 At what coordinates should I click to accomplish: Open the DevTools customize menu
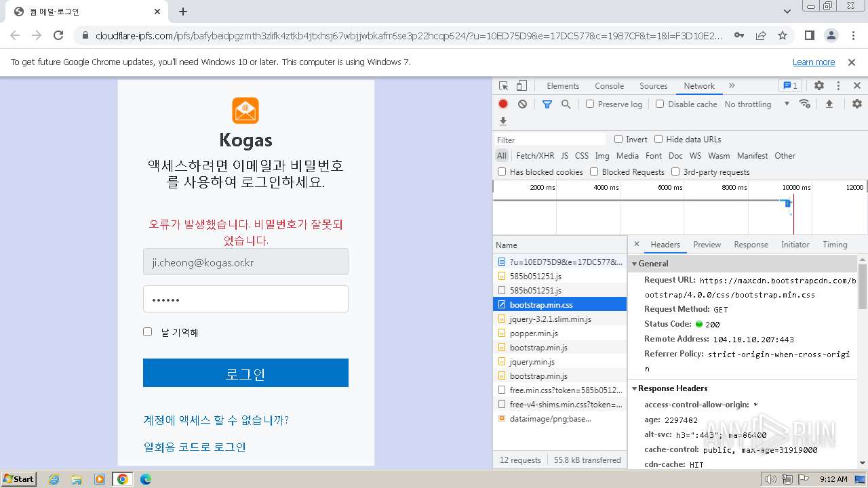[x=838, y=86]
